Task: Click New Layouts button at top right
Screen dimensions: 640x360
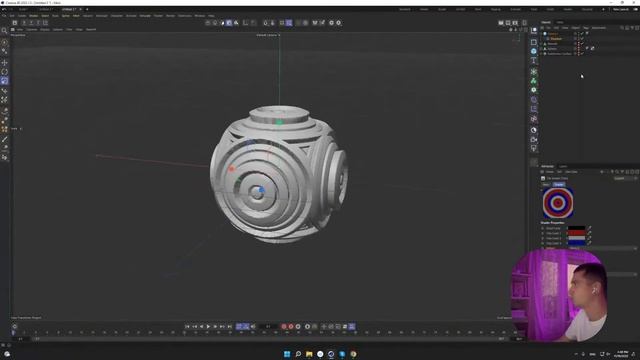Action: pyautogui.click(x=621, y=9)
